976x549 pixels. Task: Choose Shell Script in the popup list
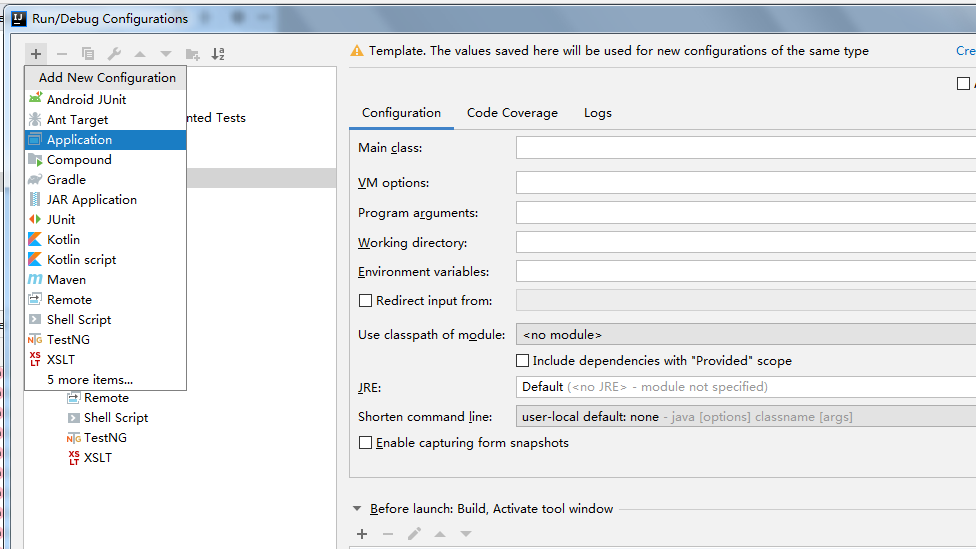click(105, 319)
